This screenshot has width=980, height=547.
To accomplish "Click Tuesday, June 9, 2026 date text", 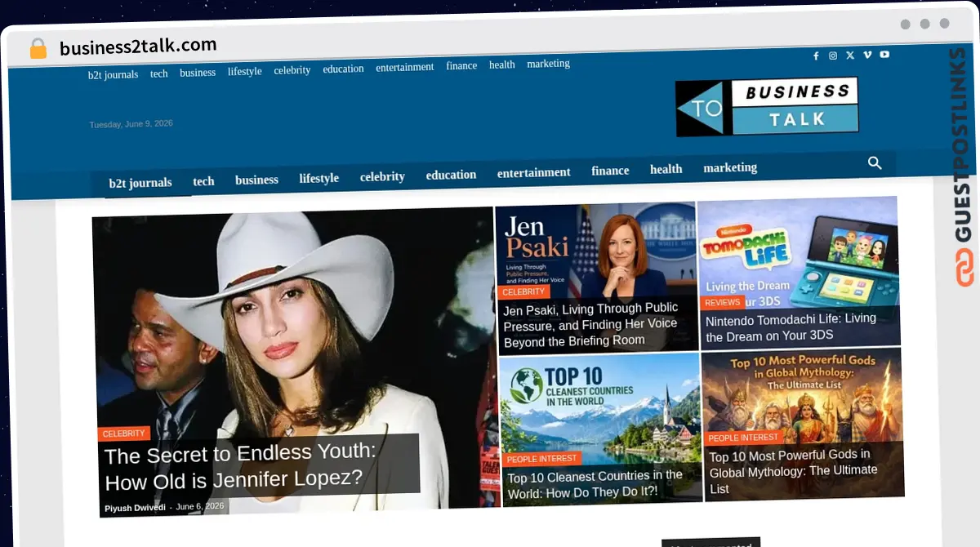I will coord(131,124).
